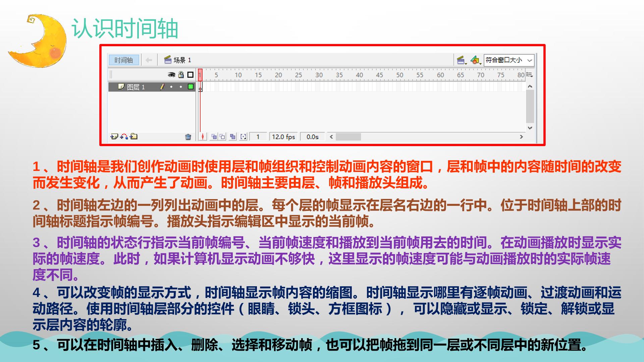This screenshot has width=644, height=362.
Task: Add a motion guide layer
Action: [124, 136]
